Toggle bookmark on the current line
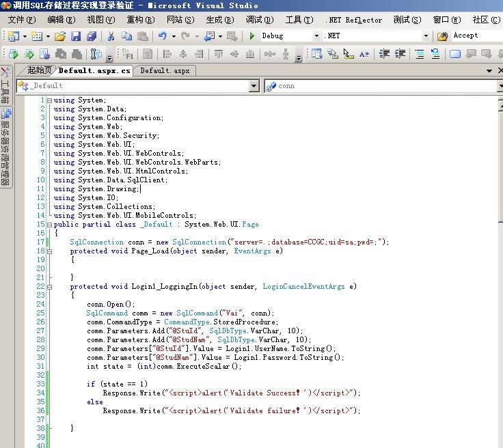Image resolution: width=503 pixels, height=448 pixels. pos(455,54)
